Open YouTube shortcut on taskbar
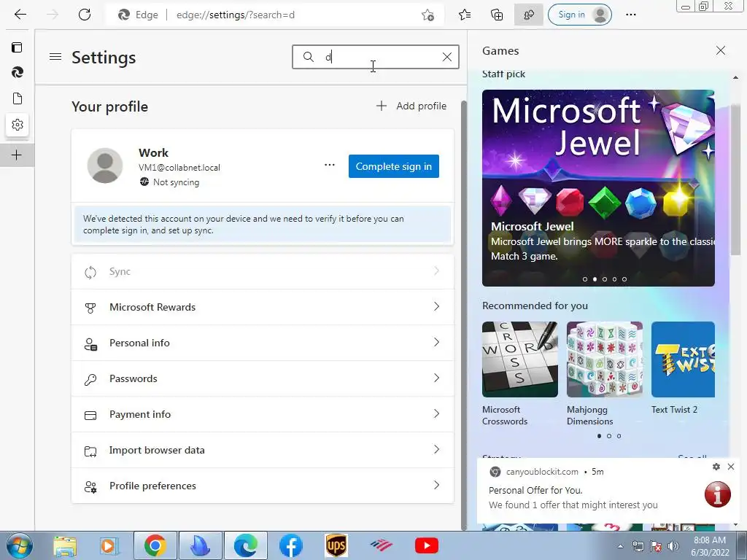 point(426,545)
